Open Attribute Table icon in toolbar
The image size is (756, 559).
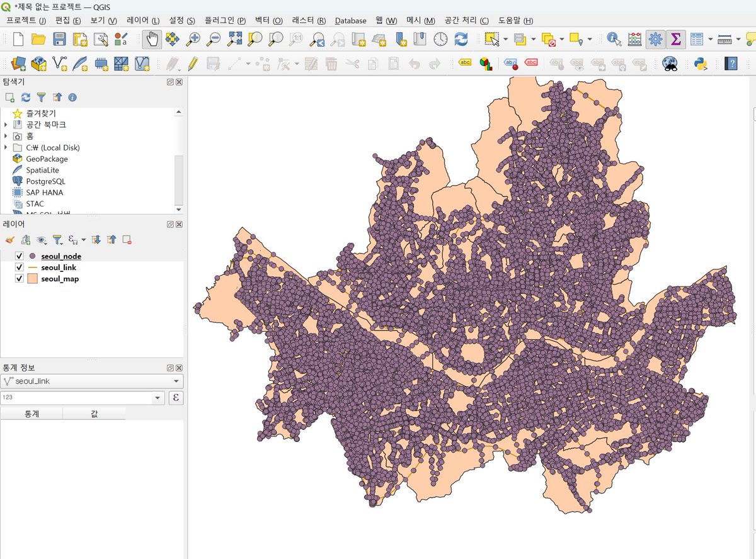tap(696, 39)
